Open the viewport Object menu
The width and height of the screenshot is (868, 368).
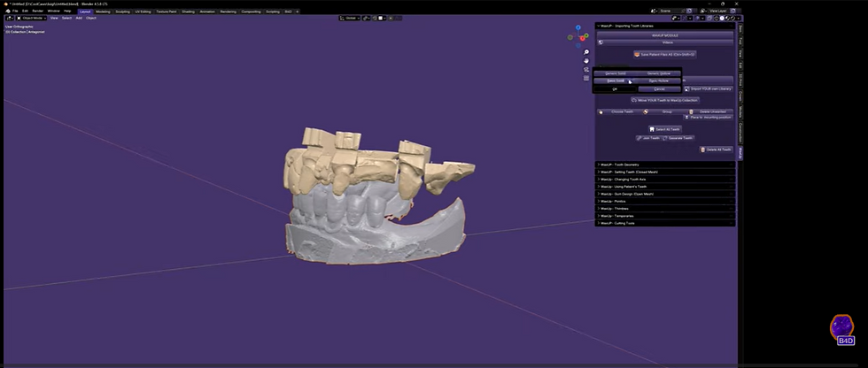[x=90, y=18]
